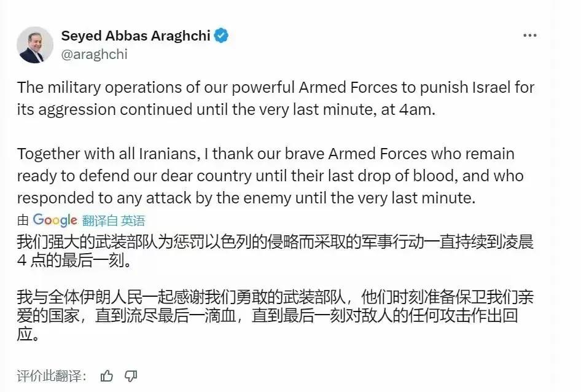Screen dimensions: 581x392
Task: Click the display name Seyed Abbas Araghchi
Action: coord(136,36)
